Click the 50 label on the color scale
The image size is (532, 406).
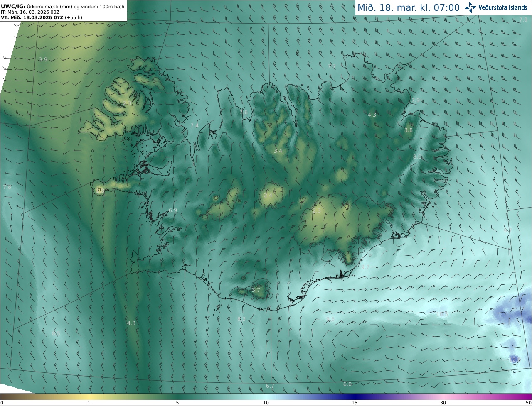(528, 403)
